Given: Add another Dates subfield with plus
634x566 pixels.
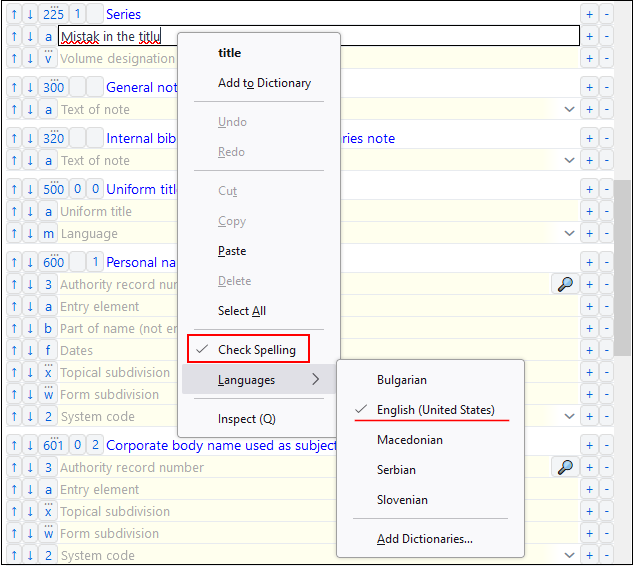Looking at the screenshot, I should tap(589, 350).
